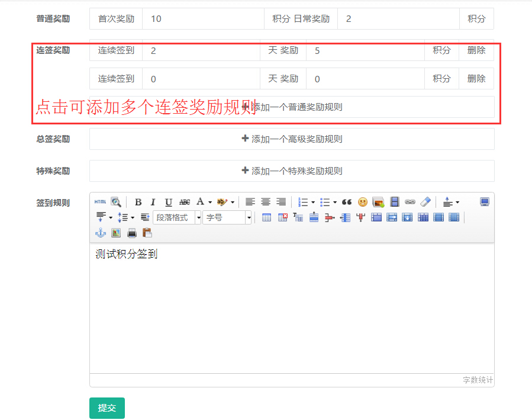Toggle fullscreen editor with monitor icon

[485, 202]
